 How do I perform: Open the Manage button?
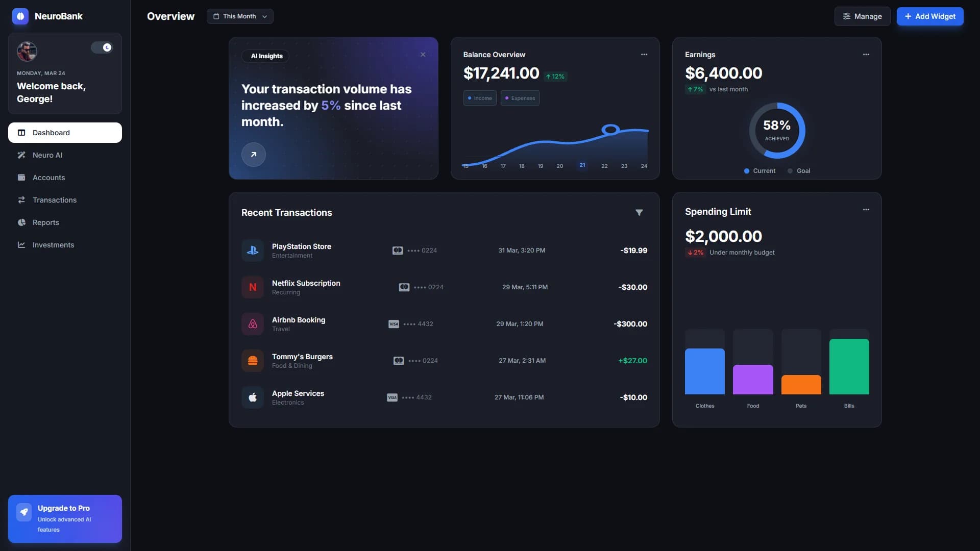click(862, 16)
